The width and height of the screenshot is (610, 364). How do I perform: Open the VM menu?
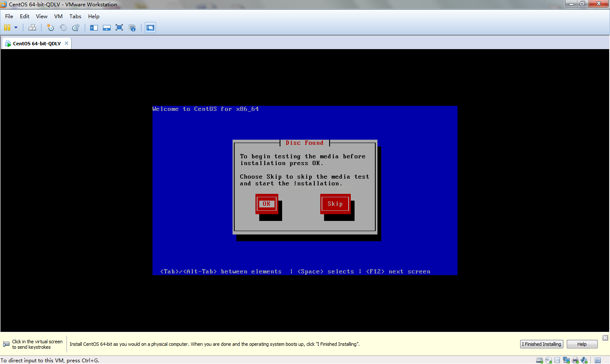(x=58, y=16)
